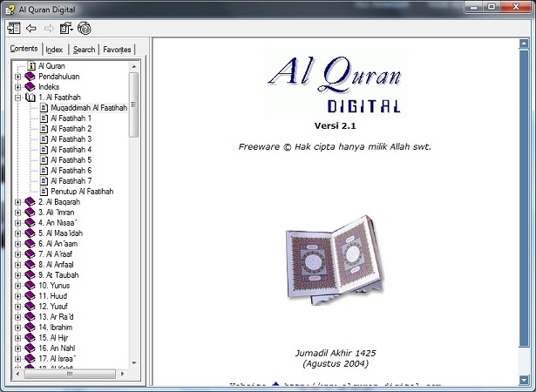The width and height of the screenshot is (536, 392).
Task: Select 11. Huud in tree
Action: [x=53, y=296]
